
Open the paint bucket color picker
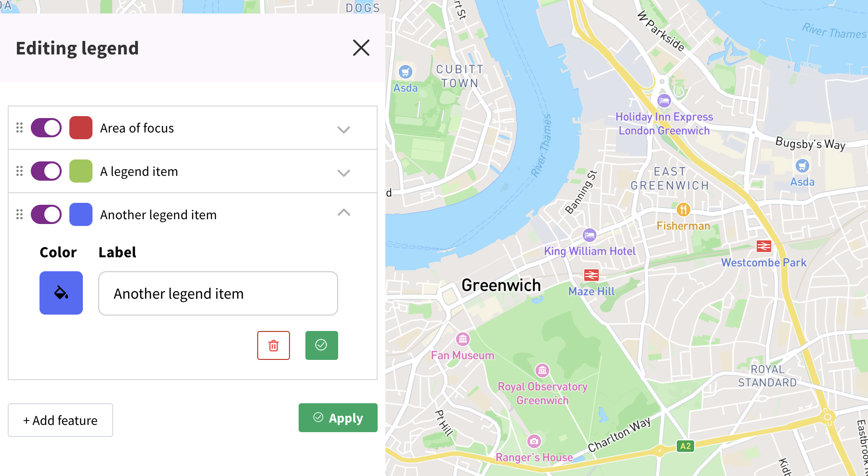click(x=61, y=293)
